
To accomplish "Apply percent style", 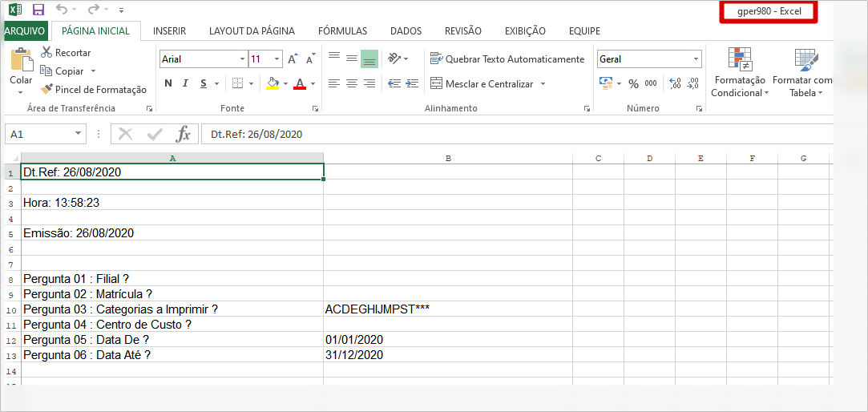I will pyautogui.click(x=634, y=83).
